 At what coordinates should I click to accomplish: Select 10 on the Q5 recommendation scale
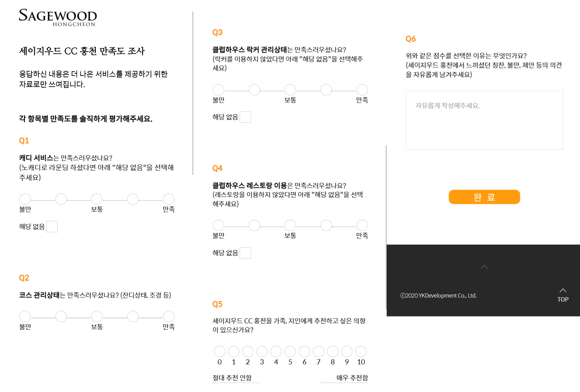(x=361, y=351)
